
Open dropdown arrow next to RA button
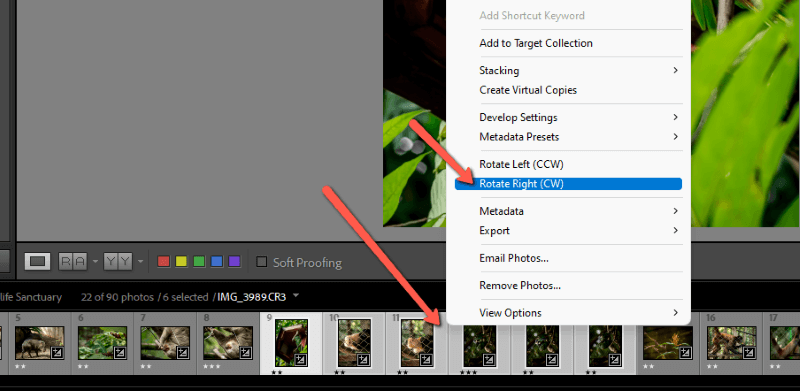click(95, 262)
